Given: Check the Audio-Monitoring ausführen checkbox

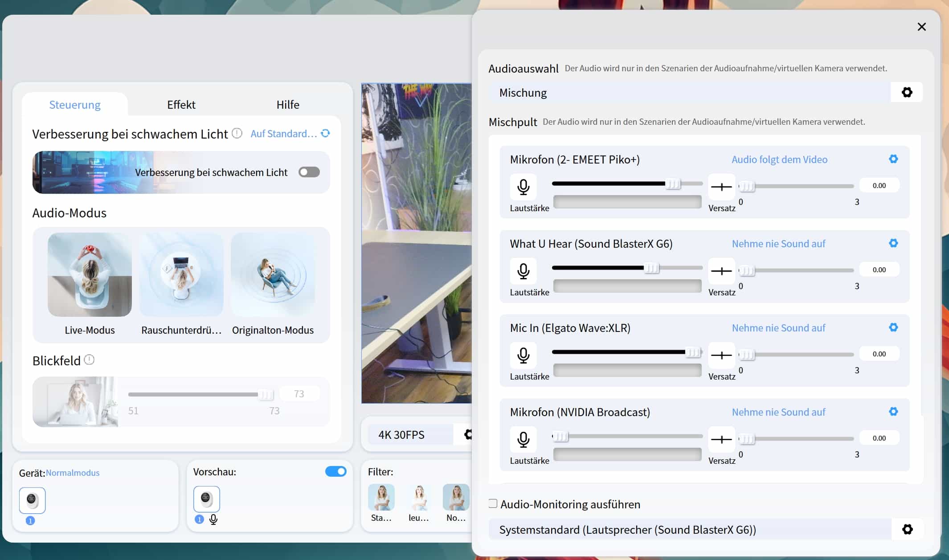Looking at the screenshot, I should (493, 504).
